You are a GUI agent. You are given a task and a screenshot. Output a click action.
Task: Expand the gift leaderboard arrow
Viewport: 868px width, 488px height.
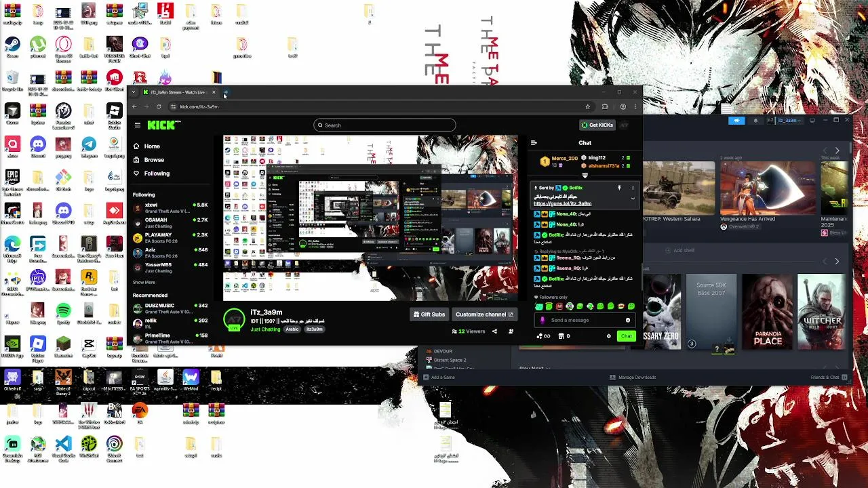(x=585, y=175)
